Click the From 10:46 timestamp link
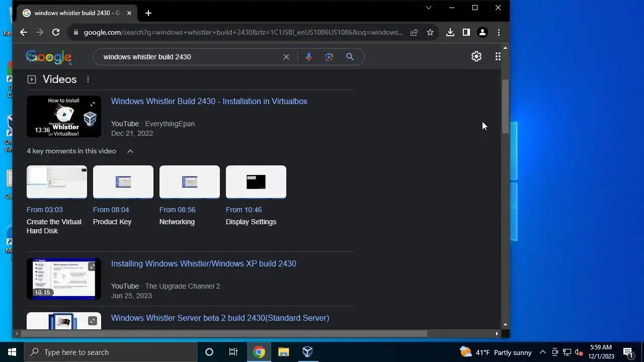Viewport: 644px width, 362px height. (x=244, y=210)
